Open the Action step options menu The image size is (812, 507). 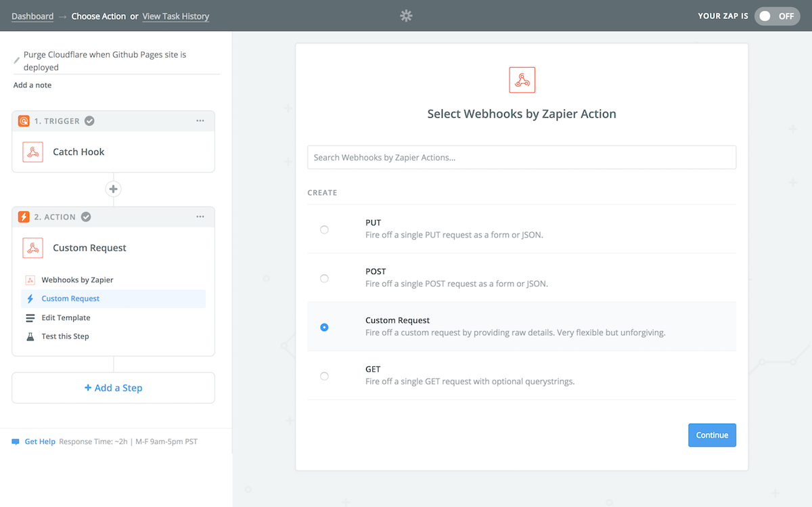point(200,216)
